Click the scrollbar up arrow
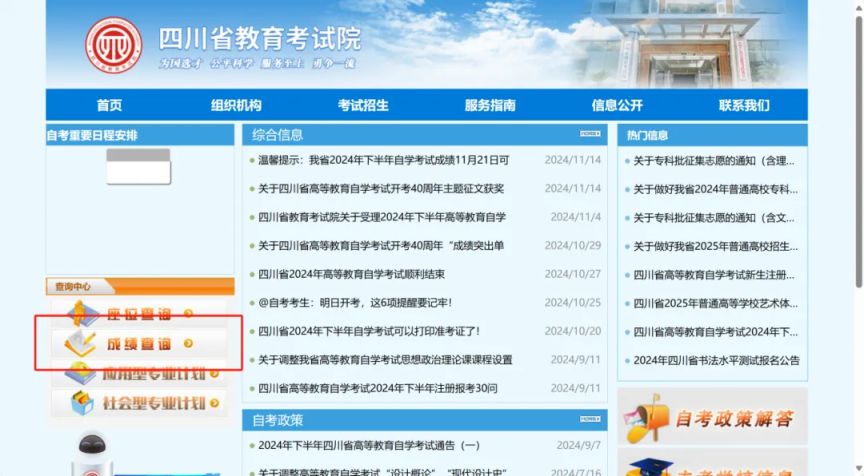Viewport: 864px width, 476px height. point(859,7)
